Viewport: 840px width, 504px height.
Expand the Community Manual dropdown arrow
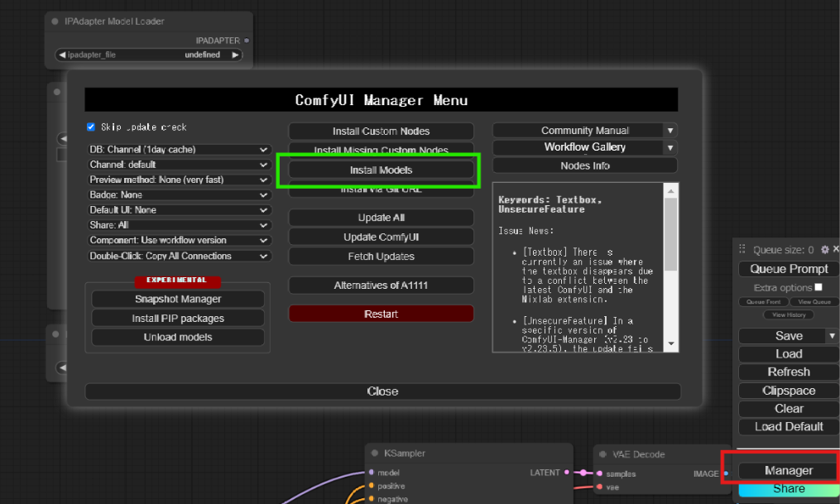point(670,130)
